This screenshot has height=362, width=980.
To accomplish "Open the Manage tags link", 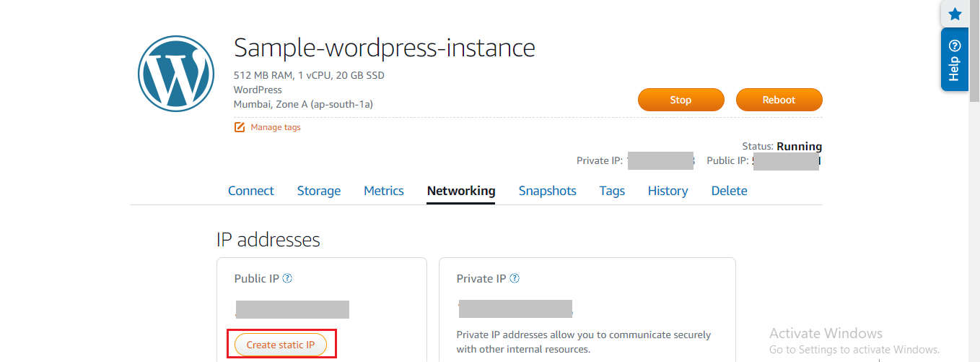I will click(x=275, y=127).
